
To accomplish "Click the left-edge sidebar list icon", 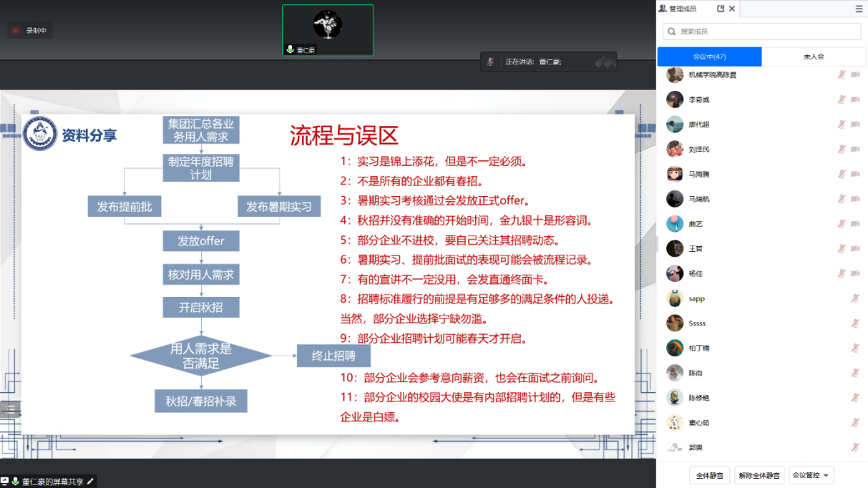I will tap(10, 409).
